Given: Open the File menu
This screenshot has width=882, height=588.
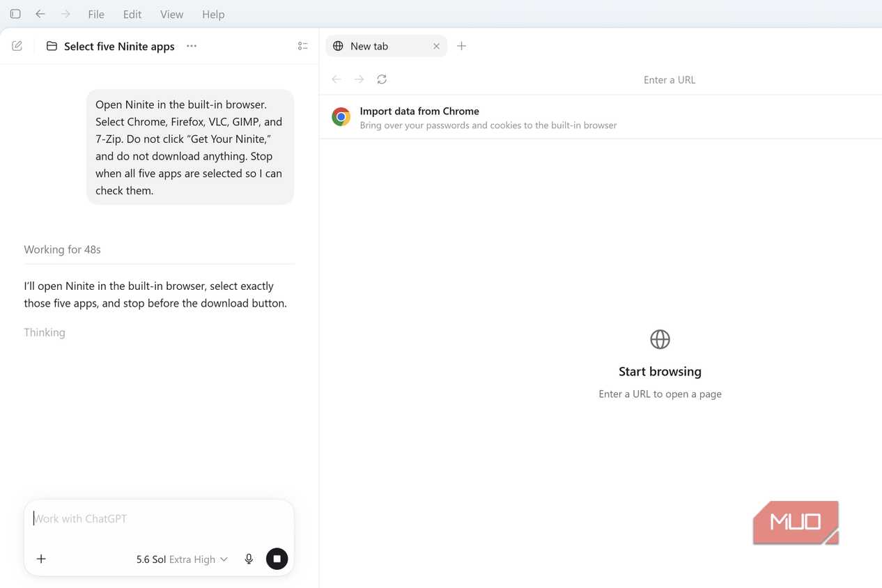Looking at the screenshot, I should tap(96, 14).
